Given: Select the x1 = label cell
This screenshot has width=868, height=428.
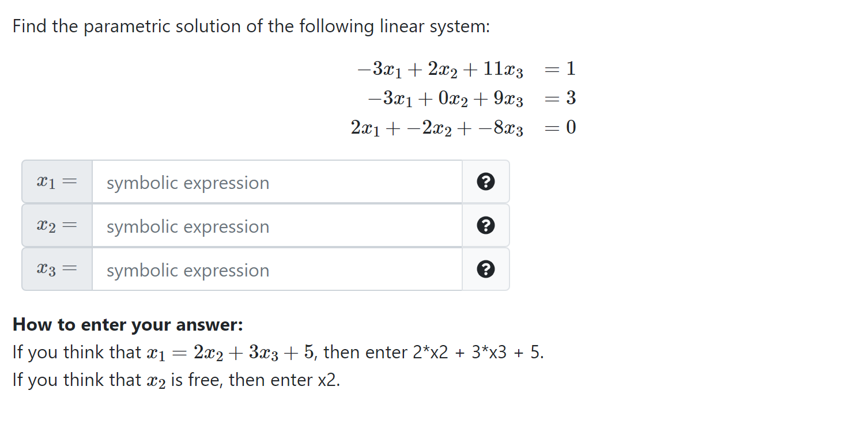Looking at the screenshot, I should click(x=56, y=181).
